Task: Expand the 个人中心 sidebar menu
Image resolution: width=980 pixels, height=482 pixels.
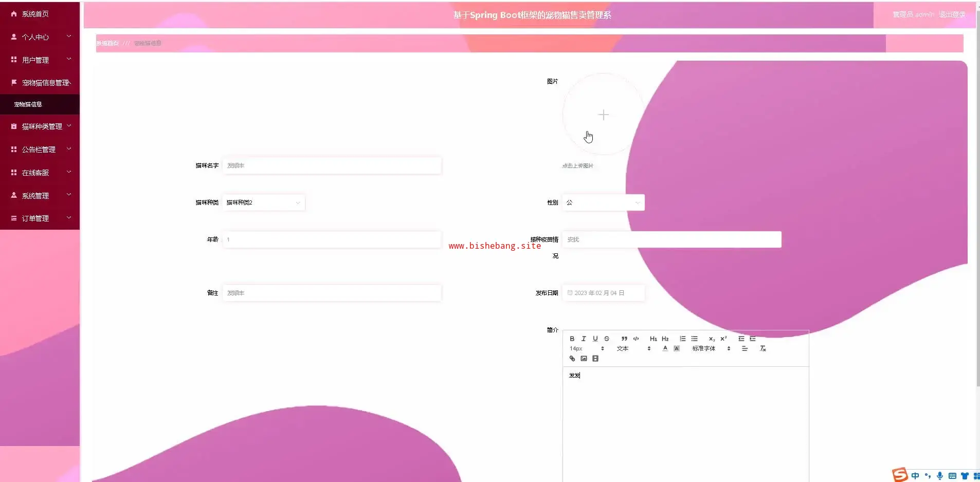Action: [40, 37]
